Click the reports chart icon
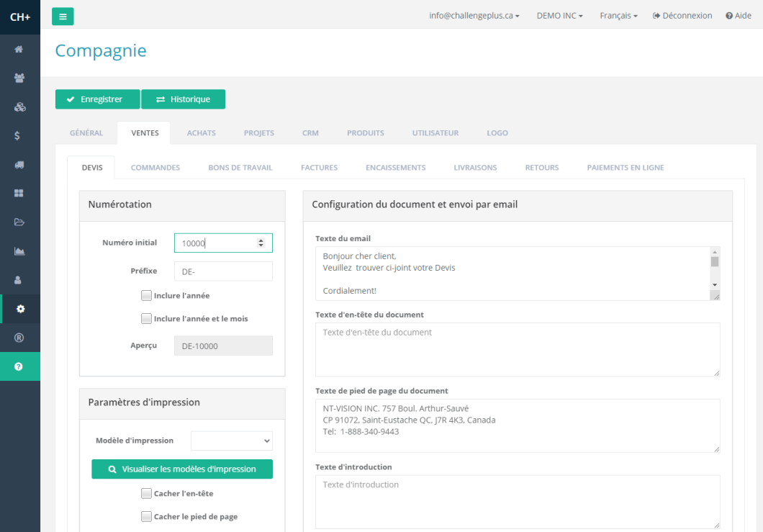Viewport: 763px width, 532px height. pyautogui.click(x=19, y=251)
